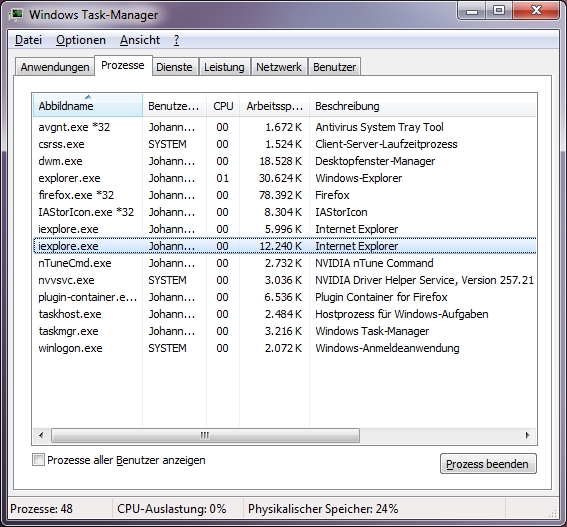The image size is (567, 527).
Task: Toggle sort arrow on Abbildname column
Action: 88,97
